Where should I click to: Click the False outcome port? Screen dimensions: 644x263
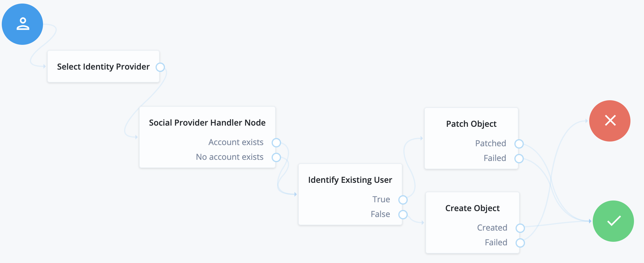tap(402, 215)
